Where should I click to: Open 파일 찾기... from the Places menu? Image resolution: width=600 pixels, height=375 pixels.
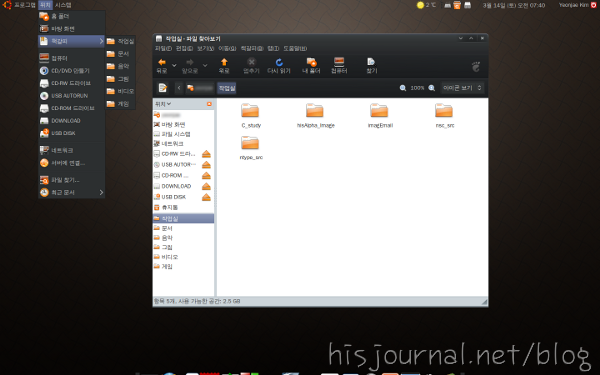pos(72,180)
